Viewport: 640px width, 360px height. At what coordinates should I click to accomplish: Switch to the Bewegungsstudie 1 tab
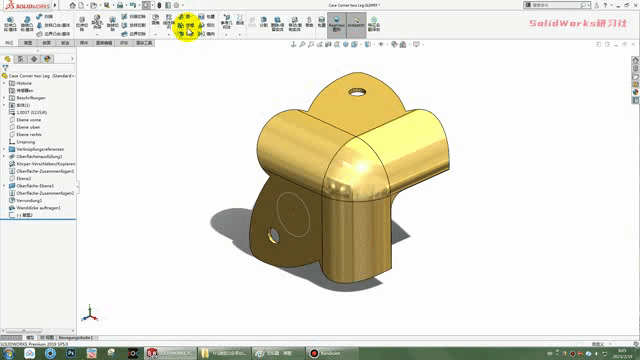(x=76, y=338)
